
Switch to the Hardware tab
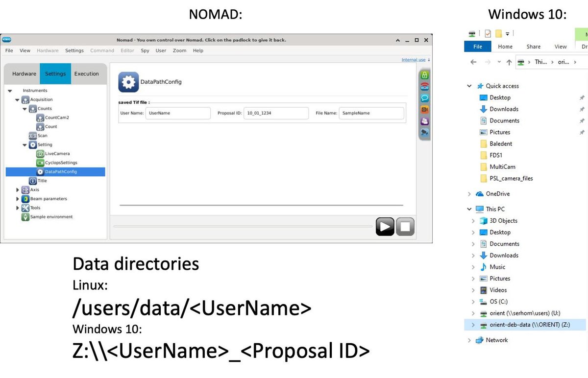pyautogui.click(x=24, y=74)
